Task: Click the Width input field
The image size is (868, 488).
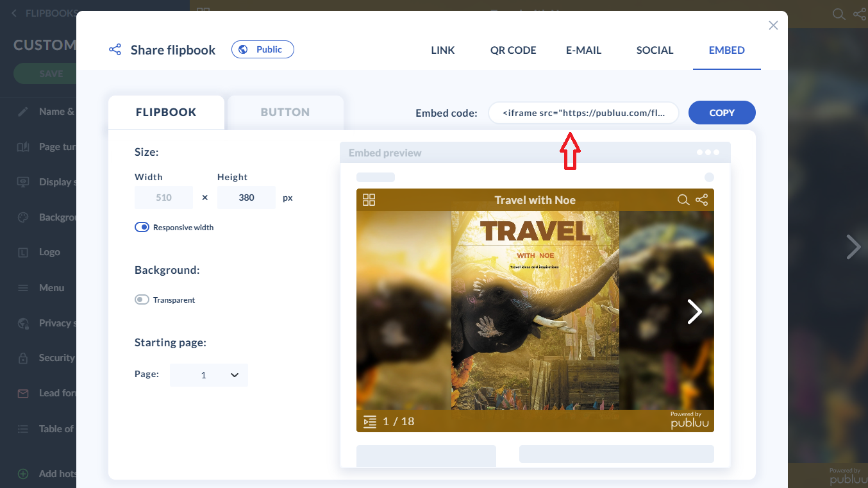Action: click(163, 198)
